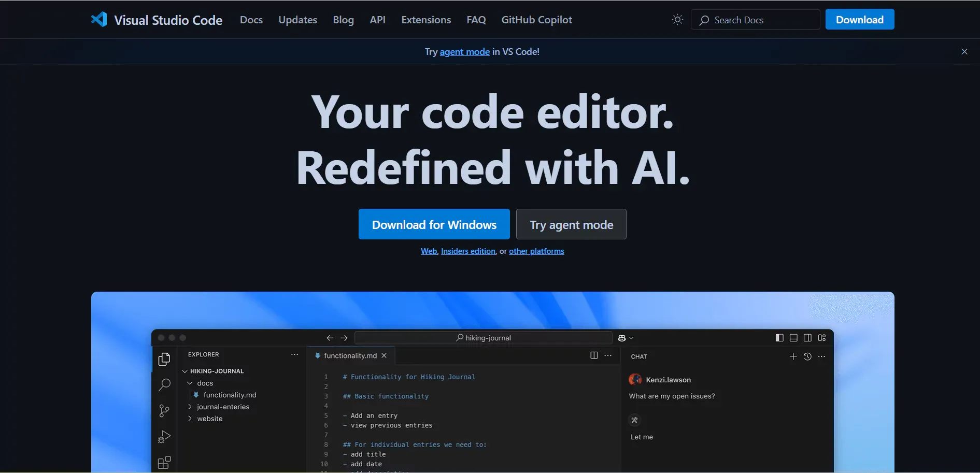
Task: Toggle the light/dark theme sun icon
Action: point(677,20)
